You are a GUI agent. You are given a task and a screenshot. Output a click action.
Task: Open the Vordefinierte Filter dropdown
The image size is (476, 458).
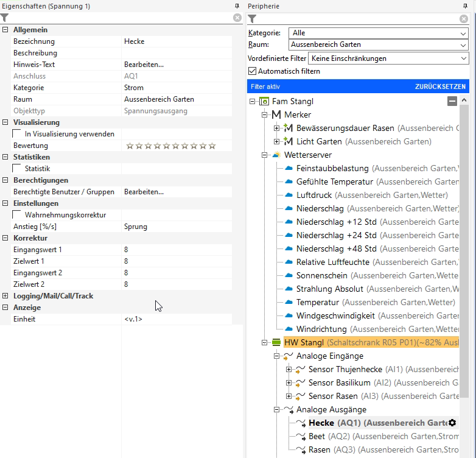coord(388,58)
